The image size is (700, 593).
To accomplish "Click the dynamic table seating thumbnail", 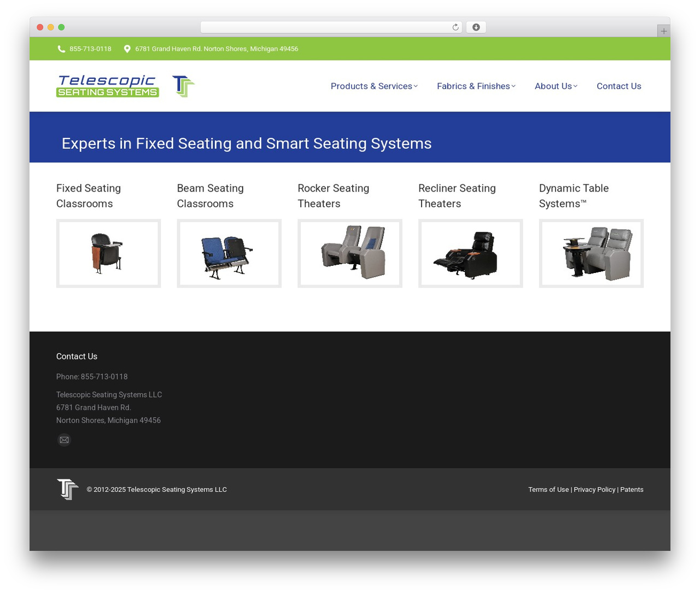I will [591, 253].
